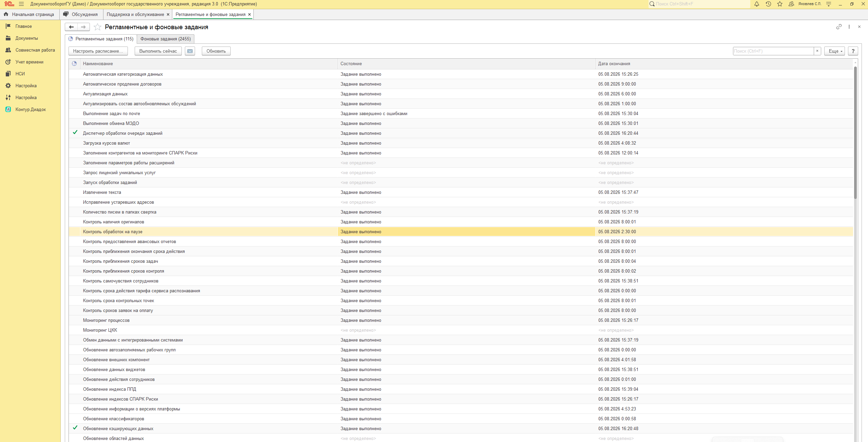Select row Контроль обработок на паузе
The width and height of the screenshot is (868, 442).
[x=461, y=232]
